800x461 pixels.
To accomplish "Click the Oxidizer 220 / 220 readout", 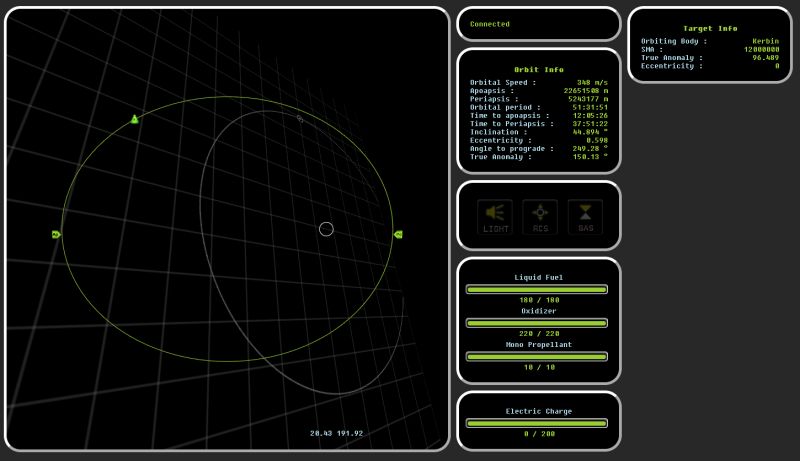I will tap(539, 334).
